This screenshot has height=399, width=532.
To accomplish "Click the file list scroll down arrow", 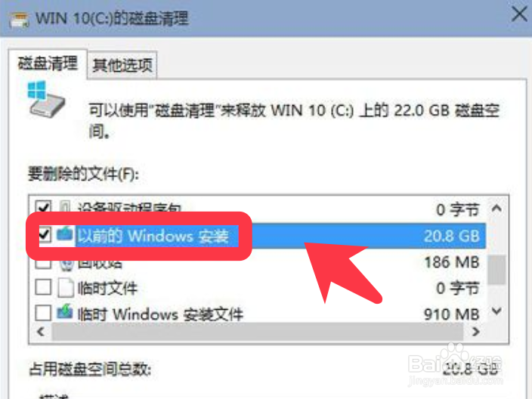I will tap(496, 311).
